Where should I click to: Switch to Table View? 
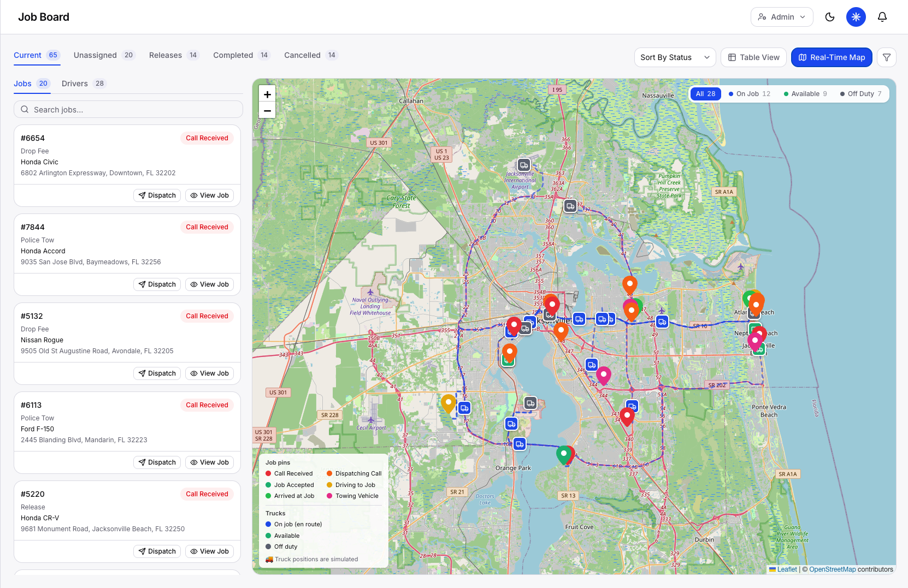753,57
